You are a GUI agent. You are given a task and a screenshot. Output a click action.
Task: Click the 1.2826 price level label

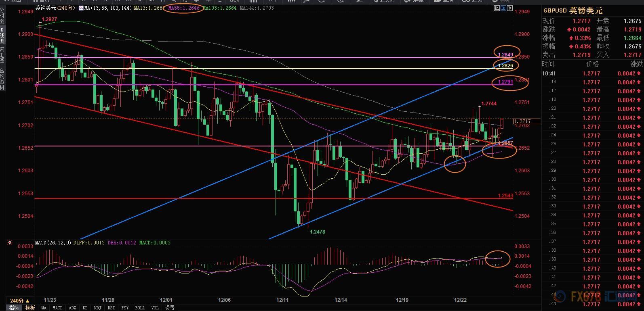point(505,66)
